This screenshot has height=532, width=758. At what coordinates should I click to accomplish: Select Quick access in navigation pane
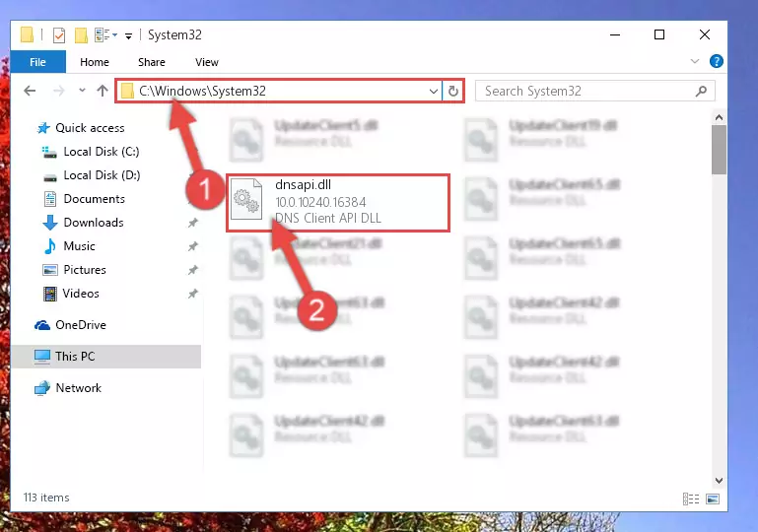[90, 128]
